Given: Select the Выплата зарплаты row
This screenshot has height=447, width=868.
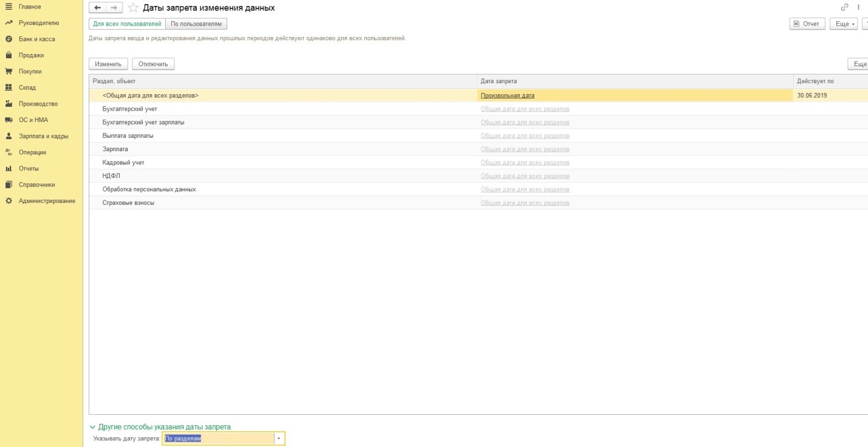Looking at the screenshot, I should click(479, 135).
